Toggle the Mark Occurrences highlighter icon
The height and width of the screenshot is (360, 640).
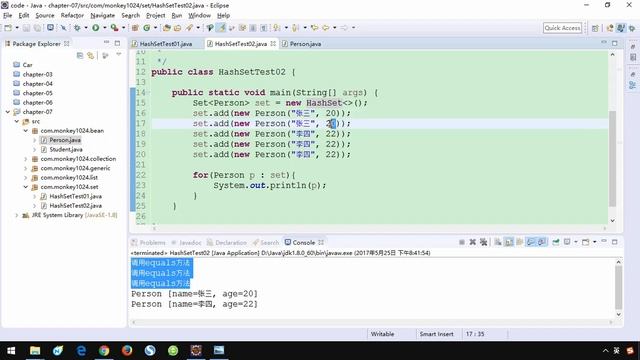tap(221, 28)
